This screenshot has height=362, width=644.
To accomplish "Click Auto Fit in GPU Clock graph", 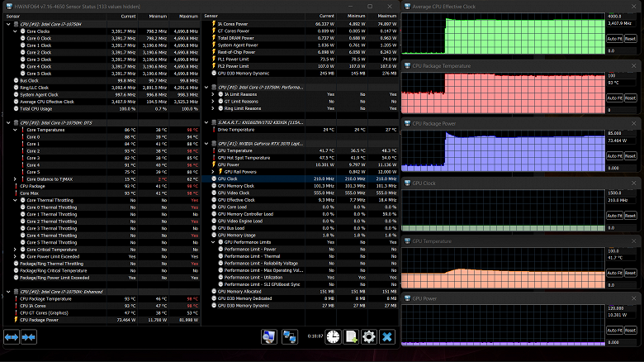I will coord(614,216).
